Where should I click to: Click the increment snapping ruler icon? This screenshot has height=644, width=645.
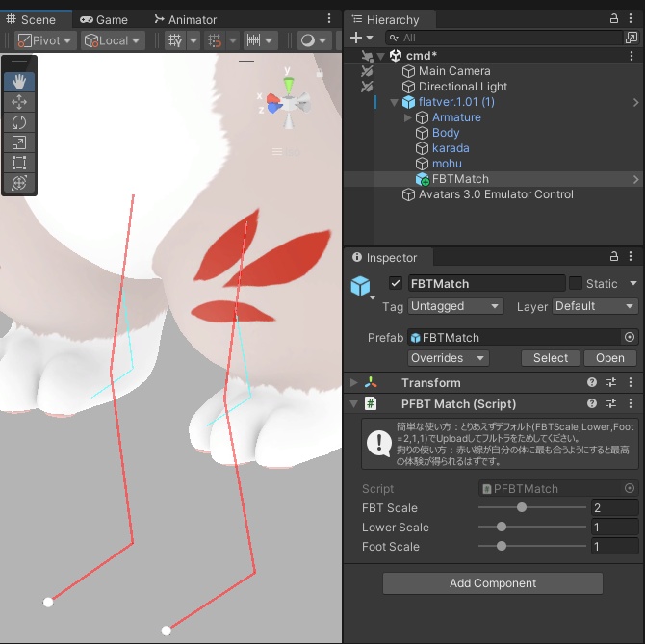(253, 40)
